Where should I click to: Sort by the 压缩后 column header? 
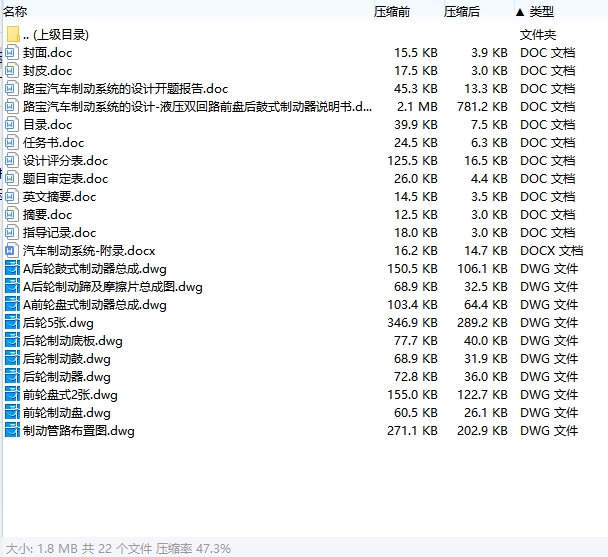pos(461,12)
